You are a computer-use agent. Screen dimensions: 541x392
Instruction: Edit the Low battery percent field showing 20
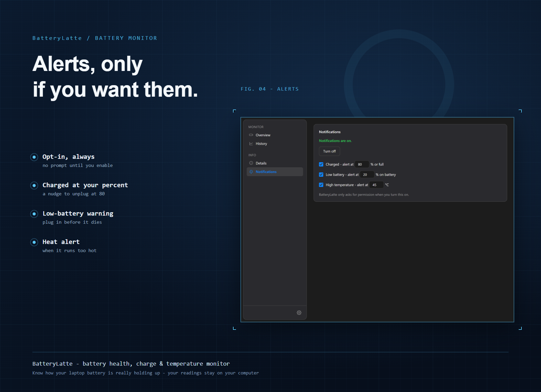tap(367, 174)
